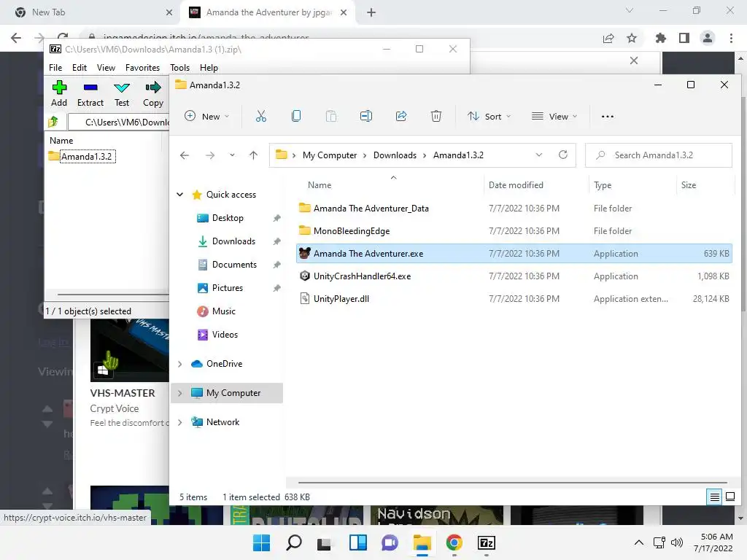Open recent locations dropdown arrow
Screen dimensions: 747x560
[232, 155]
